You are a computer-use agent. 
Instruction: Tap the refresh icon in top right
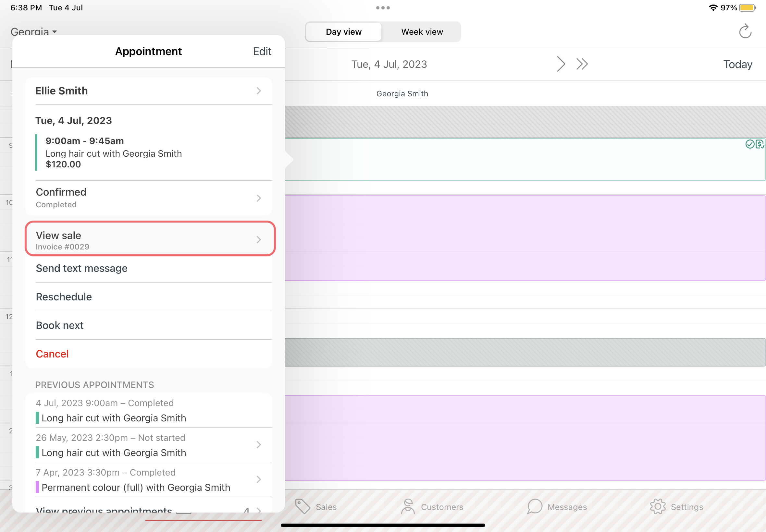tap(745, 32)
